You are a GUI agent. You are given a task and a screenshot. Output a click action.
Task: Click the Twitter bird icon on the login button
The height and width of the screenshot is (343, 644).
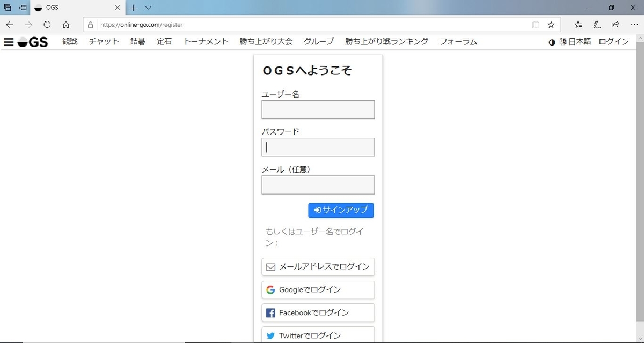tap(270, 335)
